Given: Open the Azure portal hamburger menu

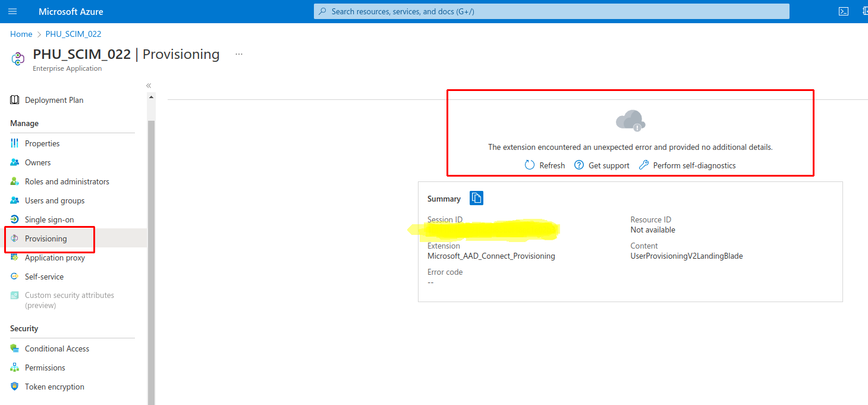Looking at the screenshot, I should click(x=12, y=11).
